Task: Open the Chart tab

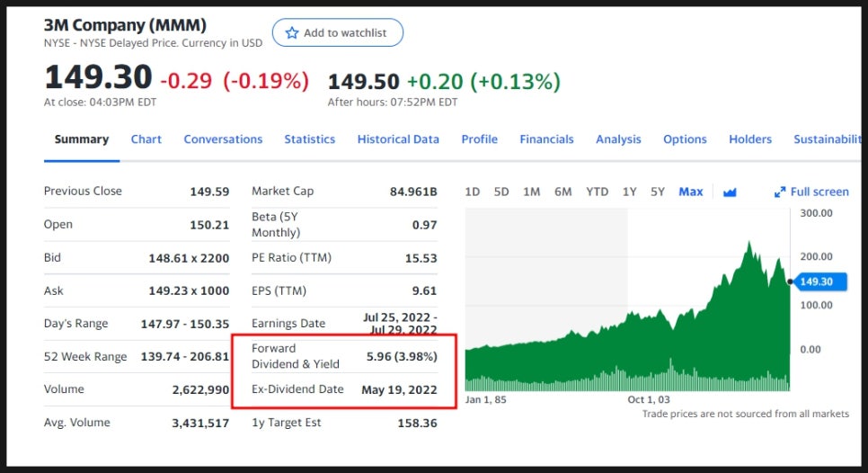Action: [x=146, y=139]
